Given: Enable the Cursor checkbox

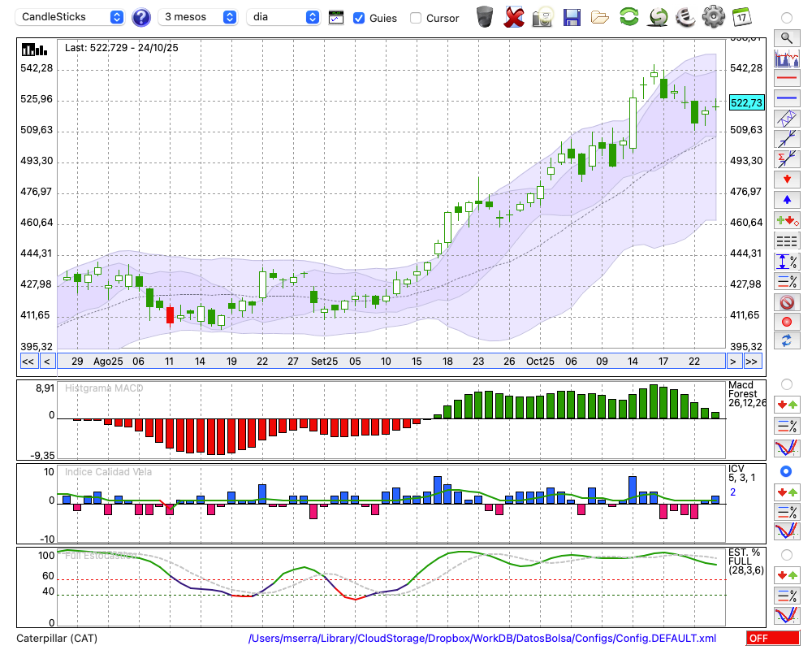Looking at the screenshot, I should point(416,18).
